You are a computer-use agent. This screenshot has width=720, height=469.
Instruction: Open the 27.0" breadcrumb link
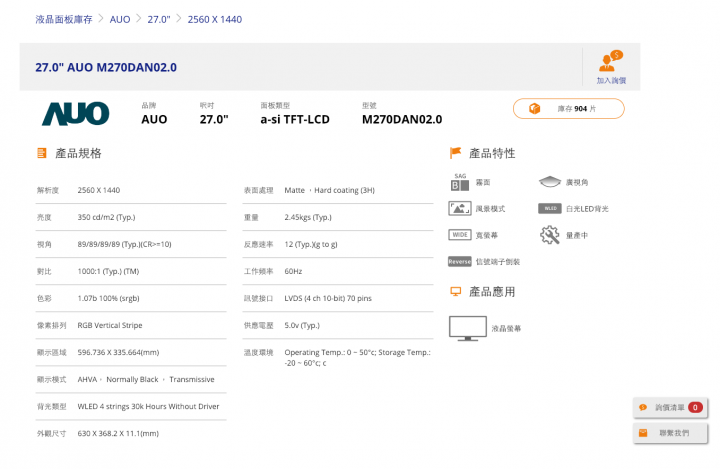pos(159,19)
